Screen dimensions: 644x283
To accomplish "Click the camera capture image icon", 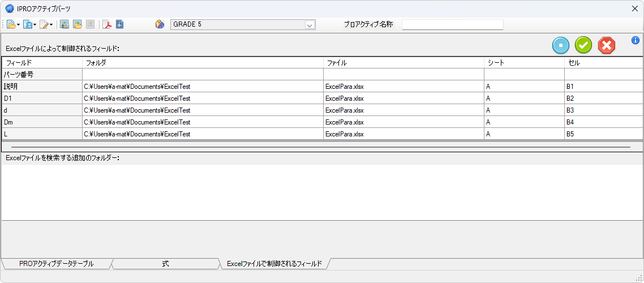I will pos(65,25).
